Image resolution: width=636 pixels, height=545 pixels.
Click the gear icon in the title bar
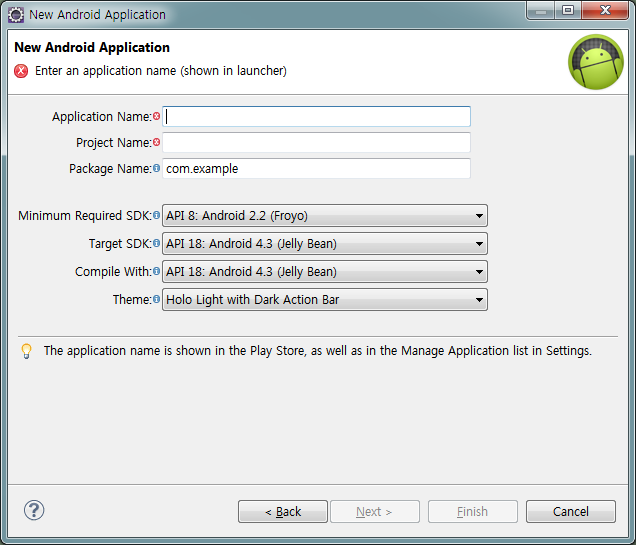16,15
